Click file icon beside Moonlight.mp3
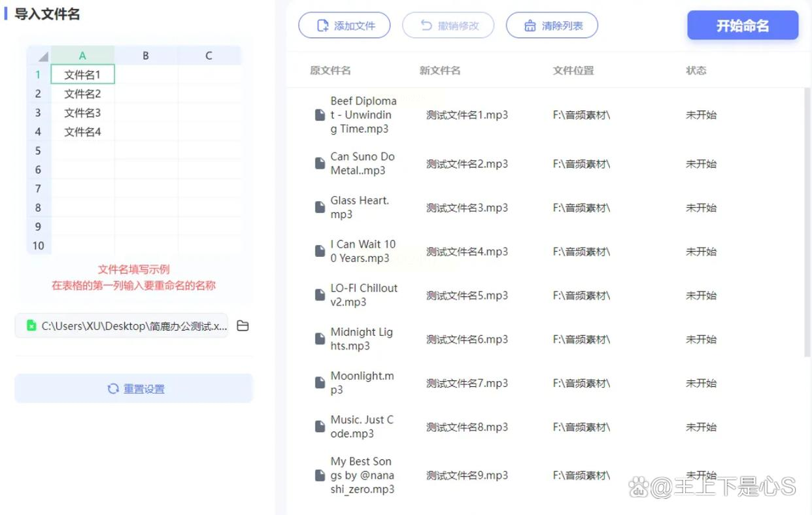The width and height of the screenshot is (812, 515). pos(320,383)
